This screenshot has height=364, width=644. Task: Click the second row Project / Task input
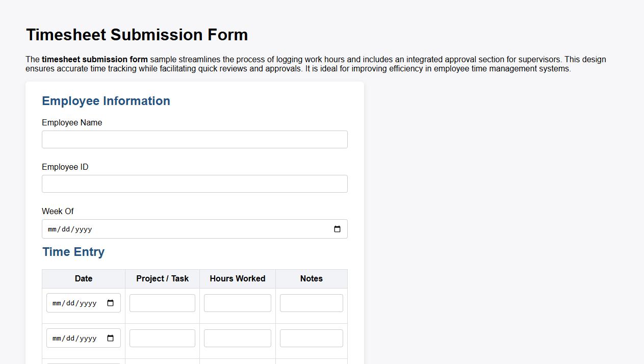tap(162, 337)
